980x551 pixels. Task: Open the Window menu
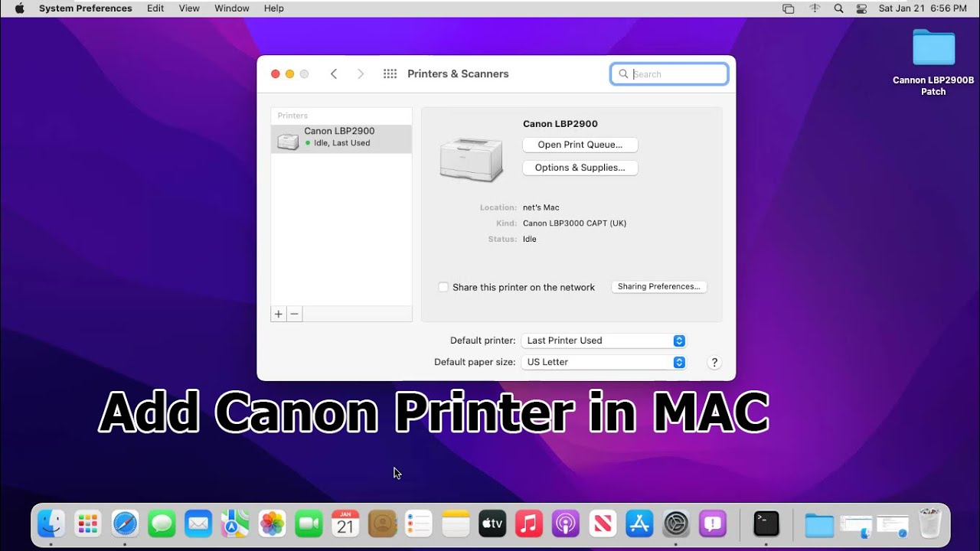(x=232, y=8)
